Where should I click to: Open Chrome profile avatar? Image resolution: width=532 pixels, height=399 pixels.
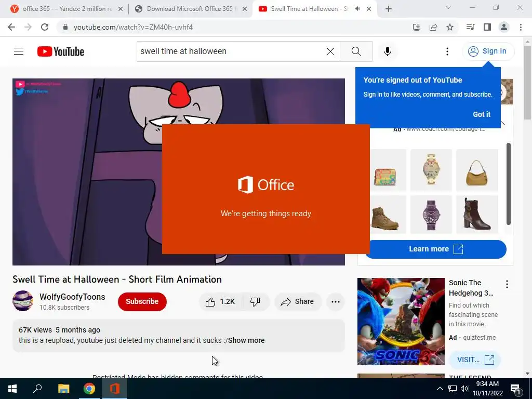pos(504,27)
